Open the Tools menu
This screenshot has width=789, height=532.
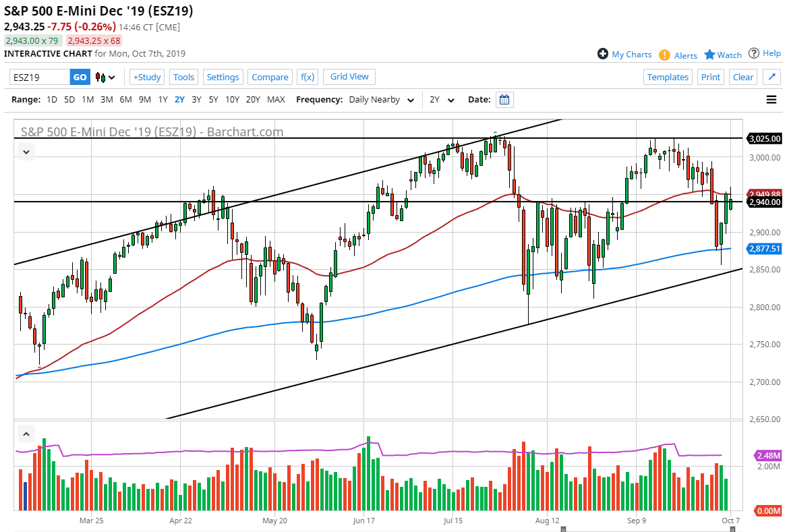[x=183, y=77]
